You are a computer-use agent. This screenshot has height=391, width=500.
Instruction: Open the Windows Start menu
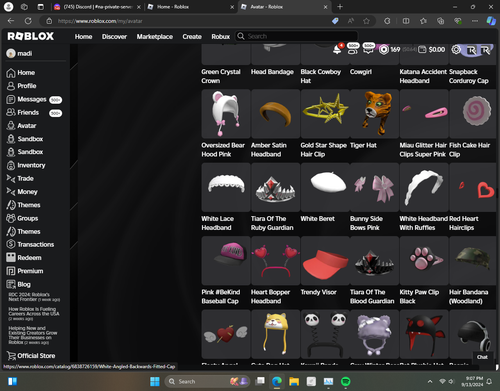[155, 381]
